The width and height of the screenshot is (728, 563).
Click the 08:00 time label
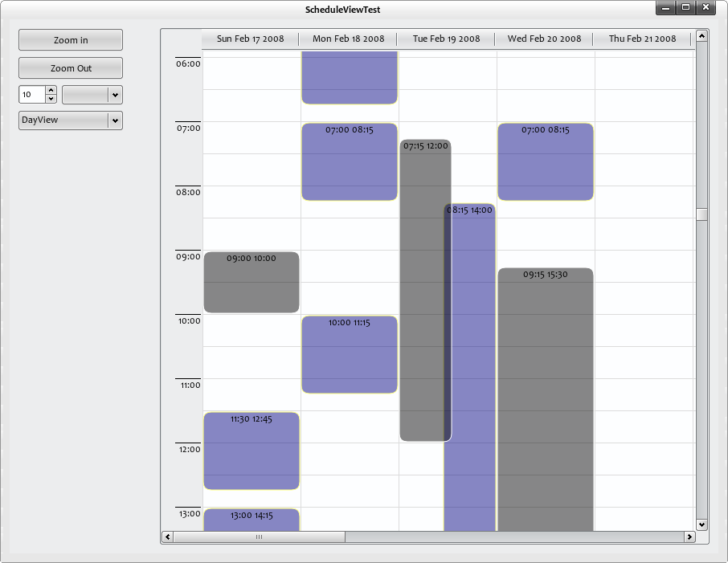pos(188,192)
